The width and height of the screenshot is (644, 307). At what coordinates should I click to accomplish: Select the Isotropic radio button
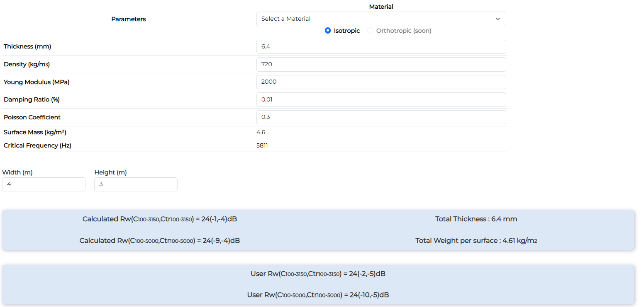tap(328, 31)
